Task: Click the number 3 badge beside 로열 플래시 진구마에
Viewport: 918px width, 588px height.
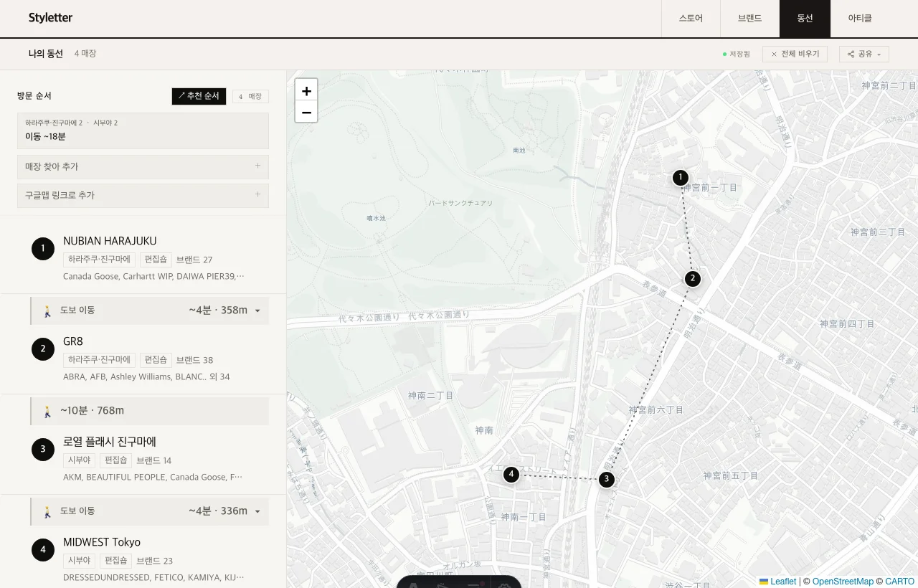Action: (43, 450)
